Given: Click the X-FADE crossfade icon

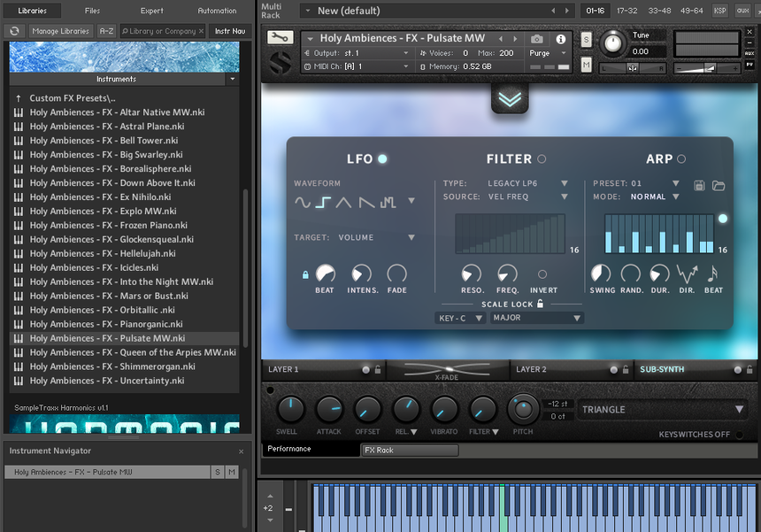Looking at the screenshot, I should [447, 370].
